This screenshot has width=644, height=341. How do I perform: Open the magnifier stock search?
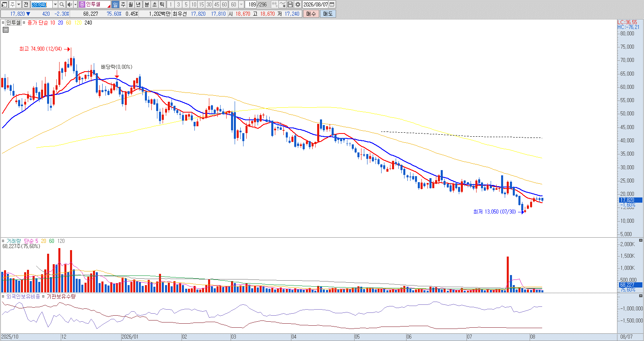pos(62,4)
